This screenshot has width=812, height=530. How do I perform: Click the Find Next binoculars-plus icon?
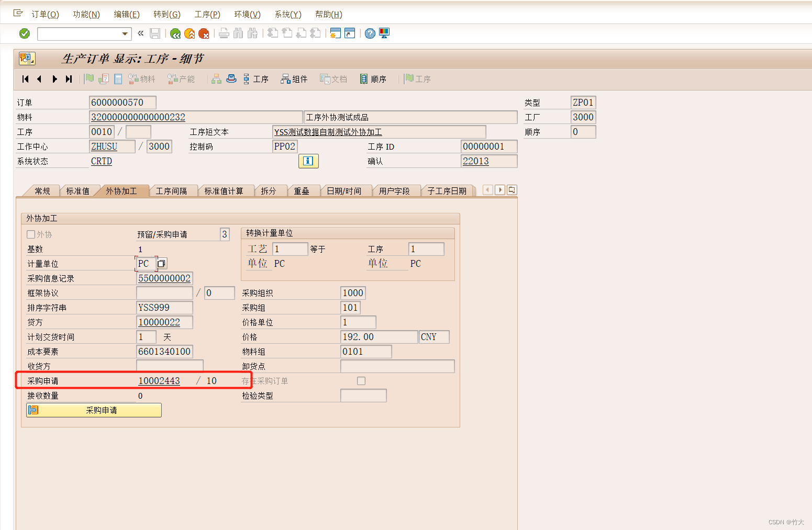tap(252, 33)
